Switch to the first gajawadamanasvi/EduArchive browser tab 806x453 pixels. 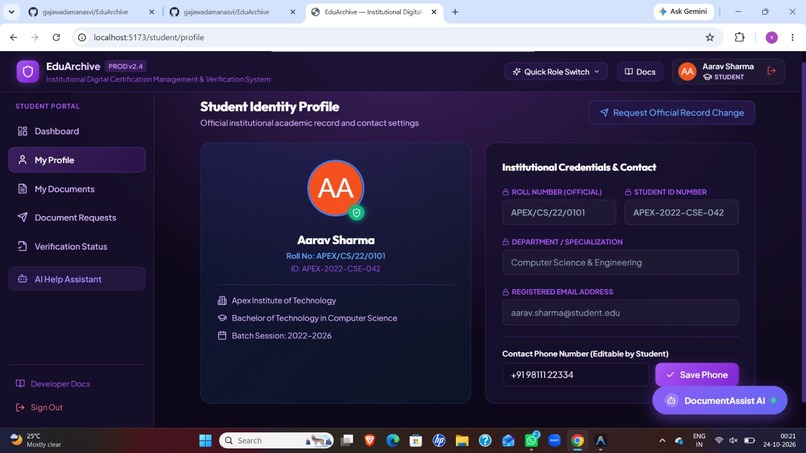point(85,12)
